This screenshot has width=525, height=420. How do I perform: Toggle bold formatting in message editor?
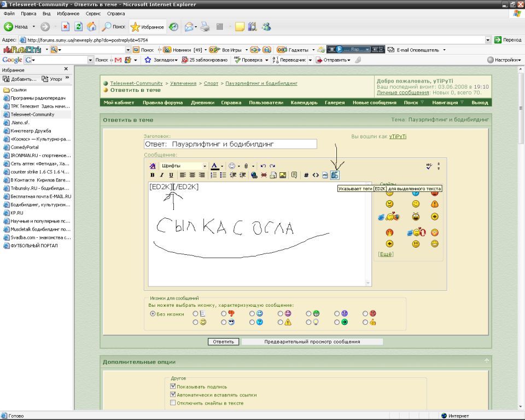[x=153, y=175]
